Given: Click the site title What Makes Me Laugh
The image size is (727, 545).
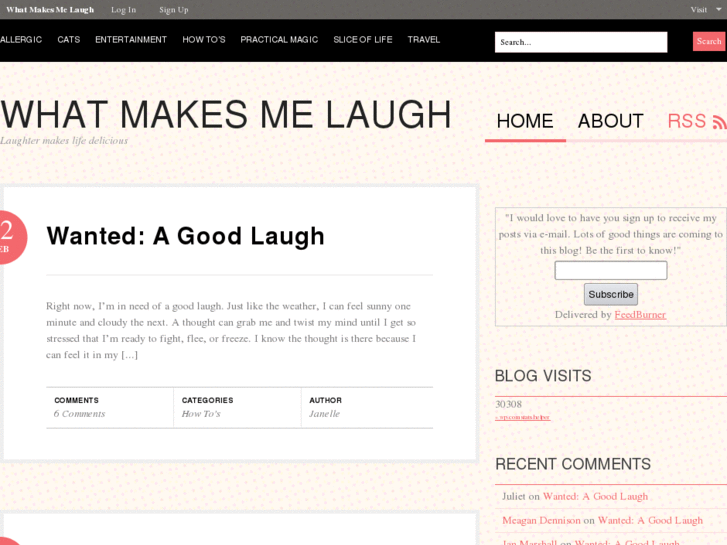Looking at the screenshot, I should (x=226, y=115).
